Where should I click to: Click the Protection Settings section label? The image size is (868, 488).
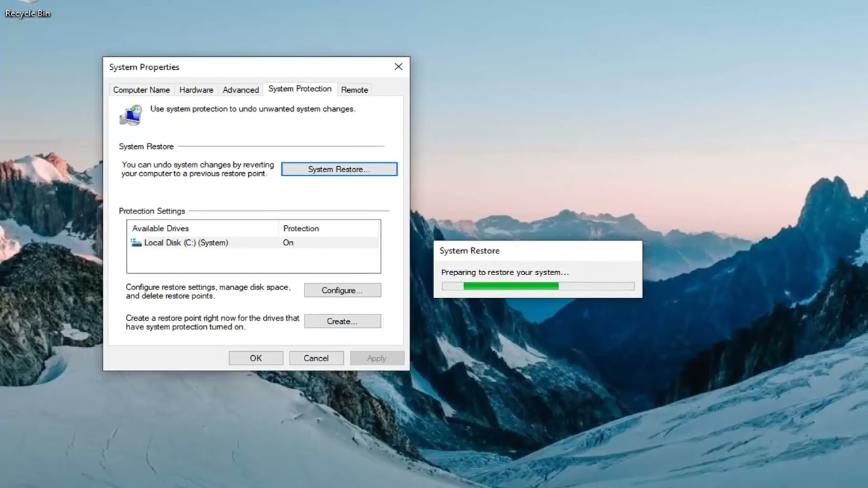(x=152, y=211)
